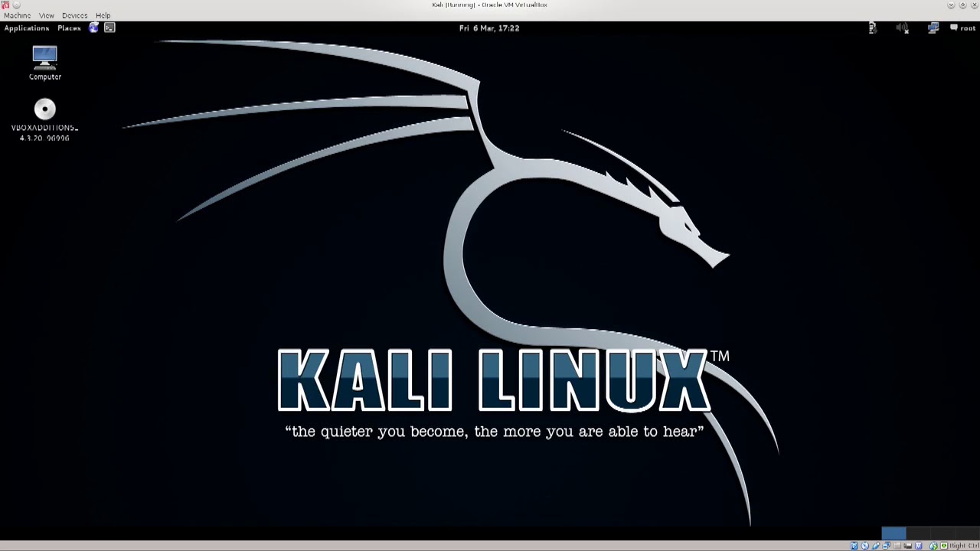Screen dimensions: 980x551
Task: Click the muted volume speaker icon
Action: pos(903,28)
